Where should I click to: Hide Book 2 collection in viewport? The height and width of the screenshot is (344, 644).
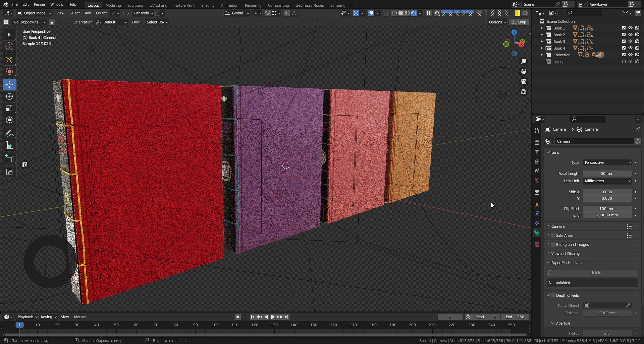[630, 35]
